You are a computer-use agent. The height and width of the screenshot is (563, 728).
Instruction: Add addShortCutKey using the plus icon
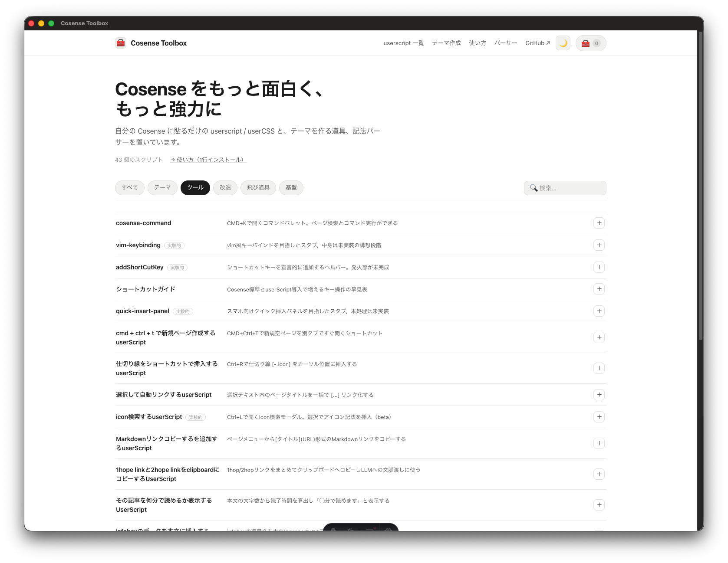coord(599,267)
